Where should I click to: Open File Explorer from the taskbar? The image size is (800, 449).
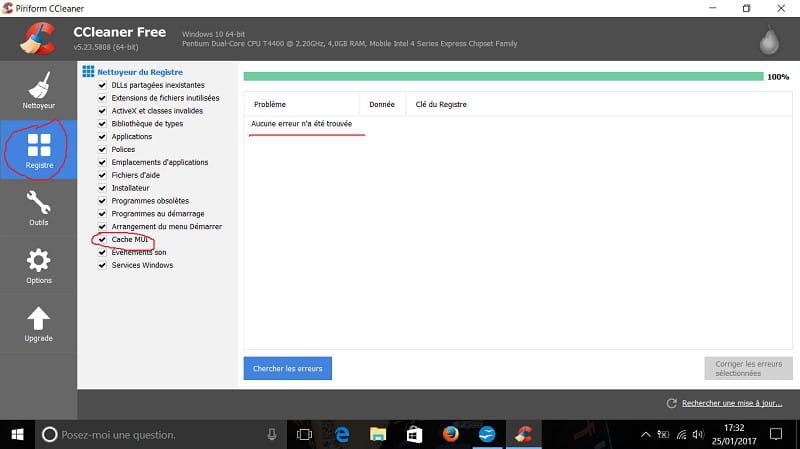tap(378, 435)
